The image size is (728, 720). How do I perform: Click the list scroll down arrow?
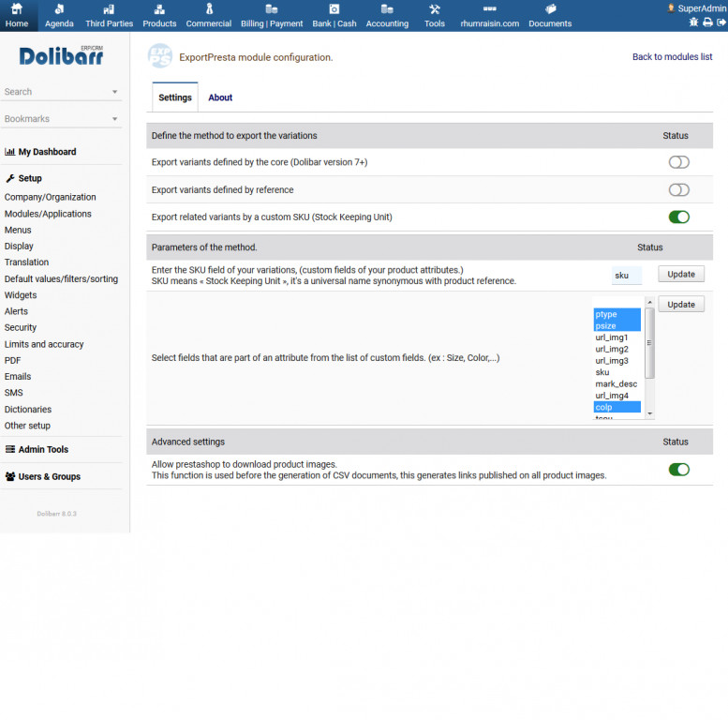(x=650, y=413)
